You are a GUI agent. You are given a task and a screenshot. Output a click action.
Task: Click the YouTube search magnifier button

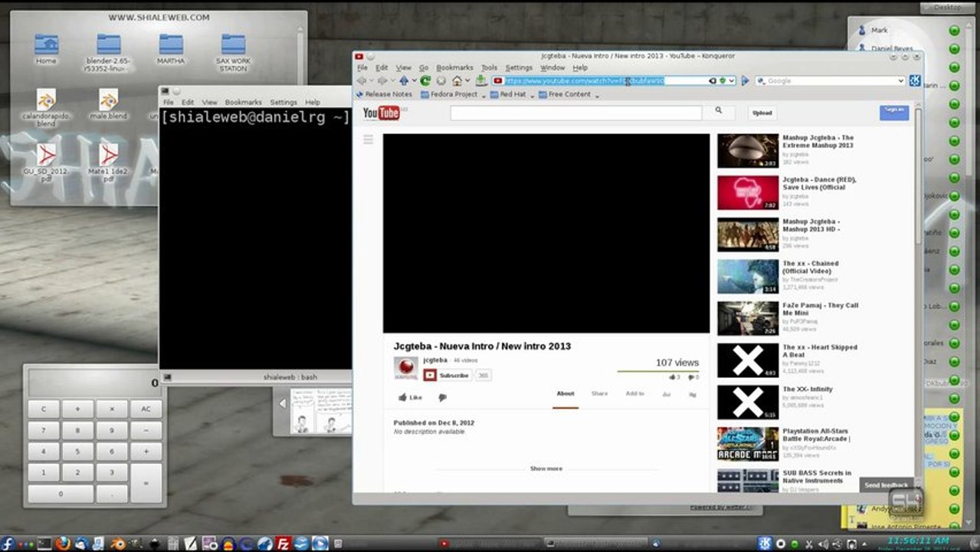[719, 111]
